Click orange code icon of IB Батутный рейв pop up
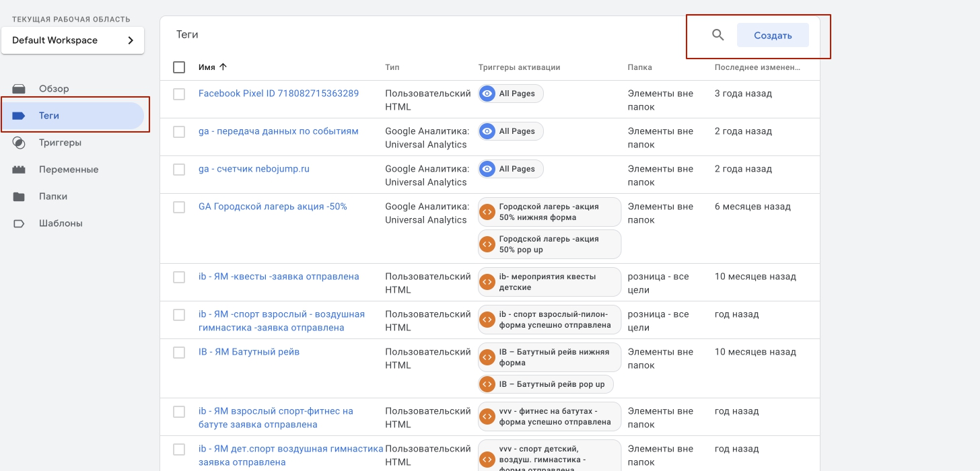 tap(487, 384)
